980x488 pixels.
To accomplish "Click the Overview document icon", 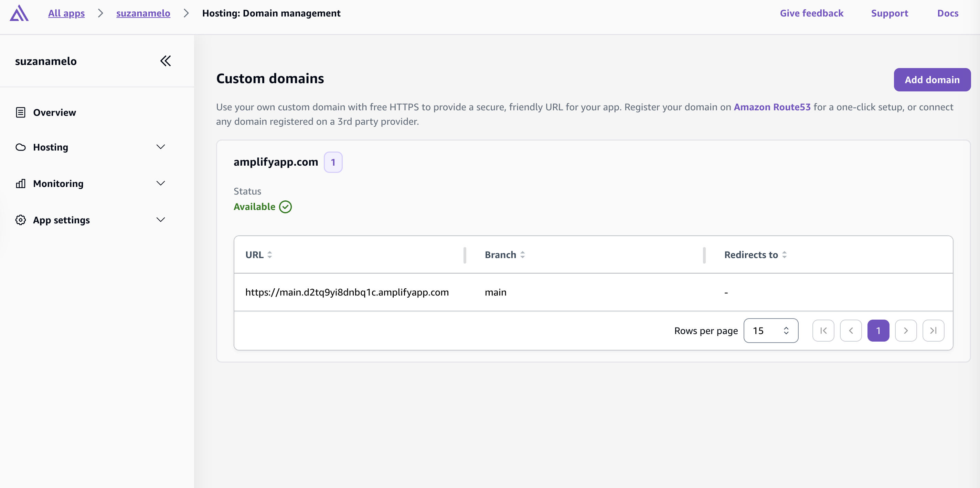I will [x=21, y=112].
